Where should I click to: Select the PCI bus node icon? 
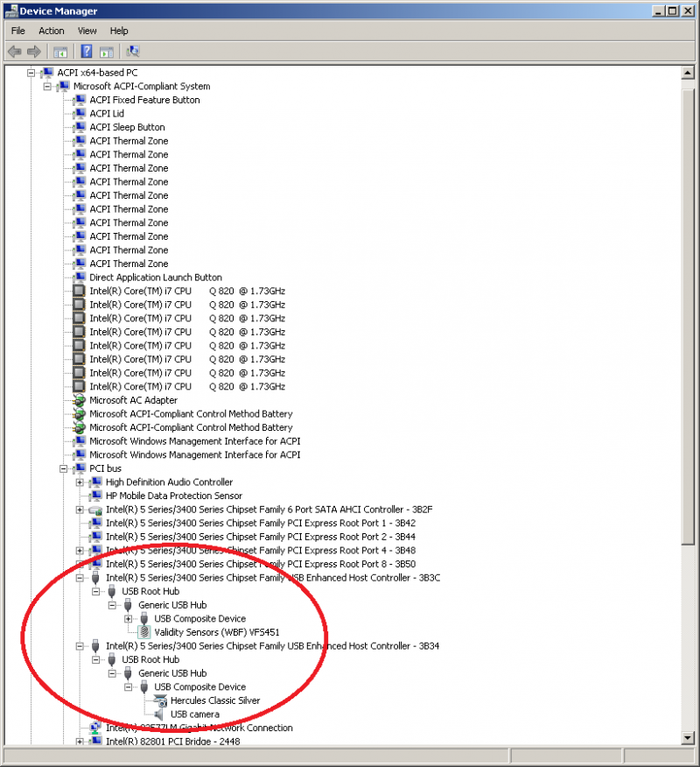[80, 468]
